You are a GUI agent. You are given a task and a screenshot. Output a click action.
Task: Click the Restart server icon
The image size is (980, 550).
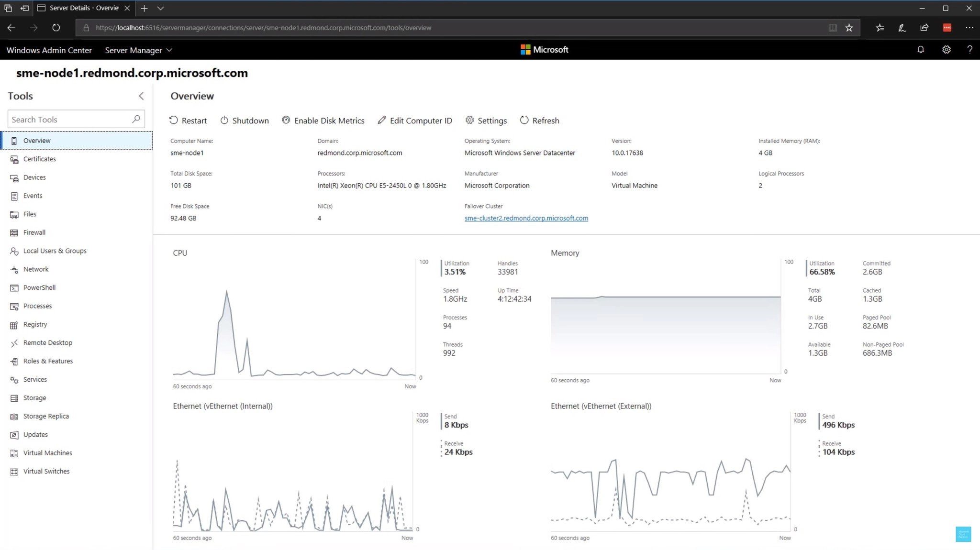tap(174, 121)
